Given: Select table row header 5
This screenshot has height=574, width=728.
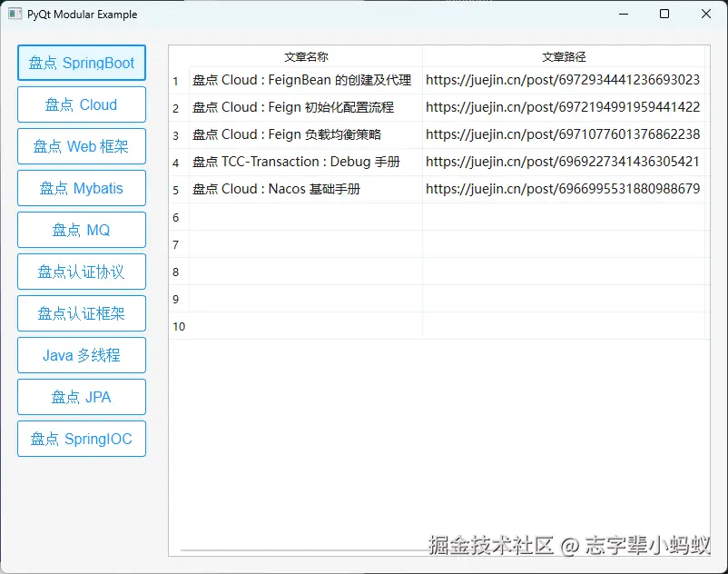Looking at the screenshot, I should coord(179,190).
